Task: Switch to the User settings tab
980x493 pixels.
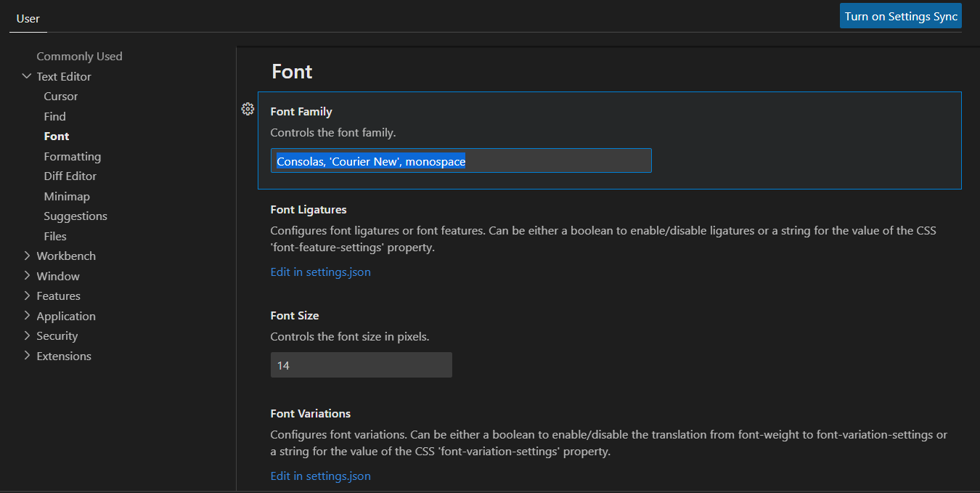Action: coord(28,18)
